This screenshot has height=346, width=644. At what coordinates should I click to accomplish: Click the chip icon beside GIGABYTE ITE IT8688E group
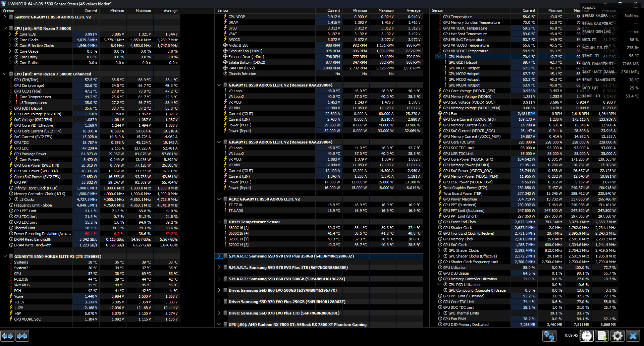tap(11, 256)
